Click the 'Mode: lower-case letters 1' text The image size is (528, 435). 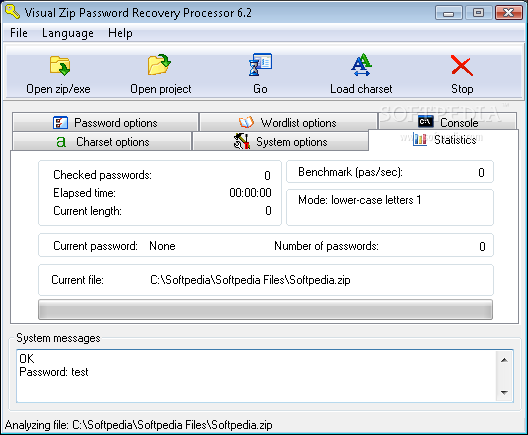point(360,200)
